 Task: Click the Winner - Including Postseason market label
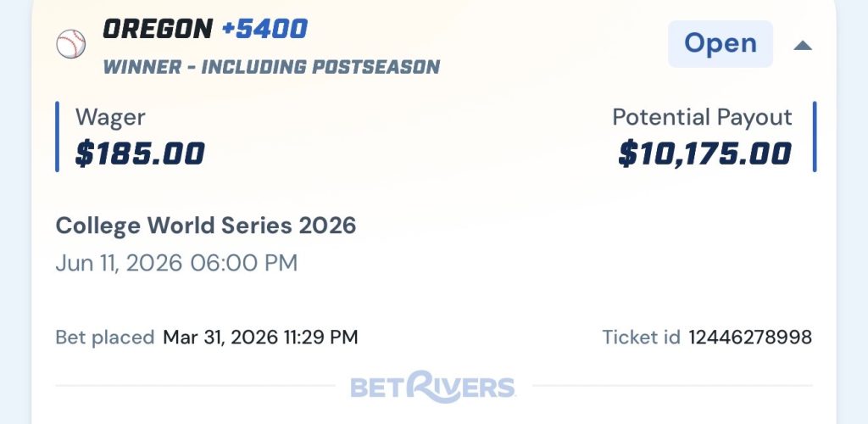click(x=271, y=67)
